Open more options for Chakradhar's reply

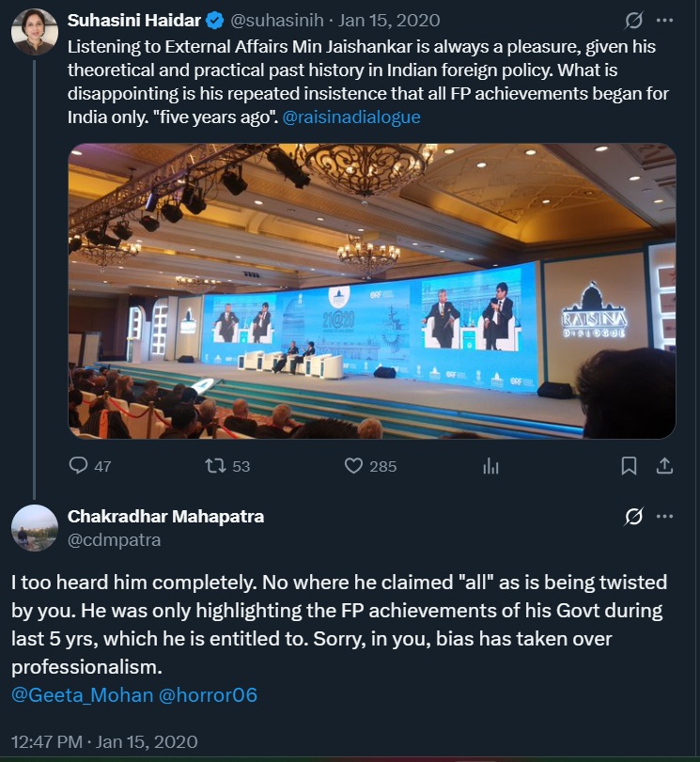(665, 516)
